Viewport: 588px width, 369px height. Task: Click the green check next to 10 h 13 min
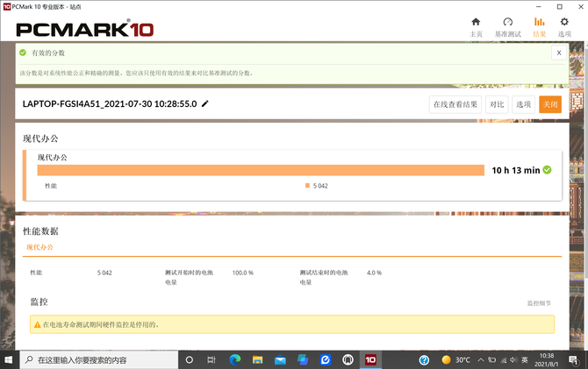pyautogui.click(x=547, y=170)
